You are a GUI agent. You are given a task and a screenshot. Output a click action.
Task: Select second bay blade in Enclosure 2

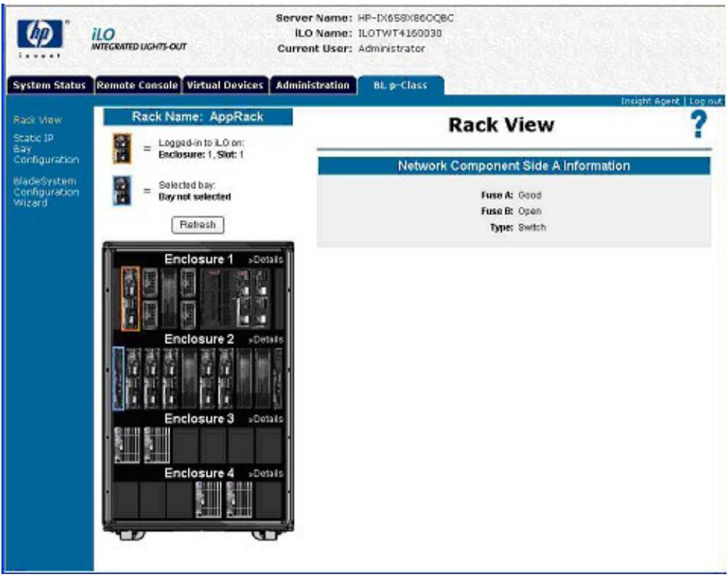click(134, 378)
